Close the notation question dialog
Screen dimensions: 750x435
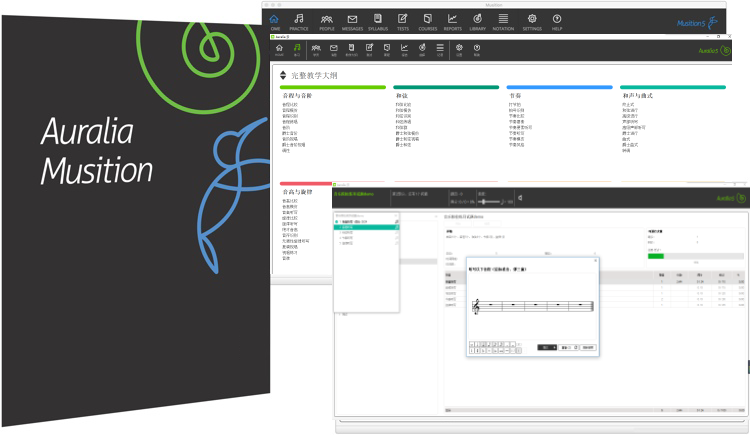tap(596, 261)
